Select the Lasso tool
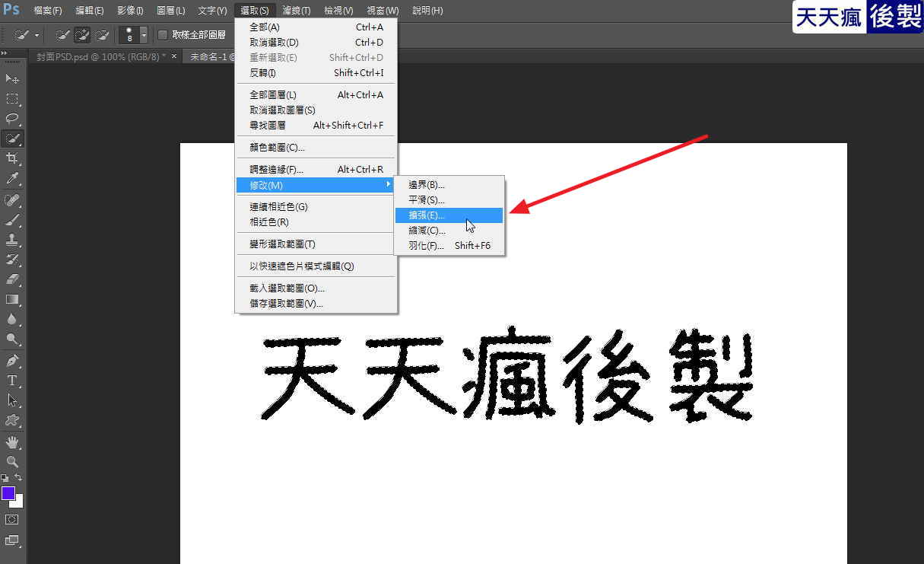The image size is (924, 564). pos(13,119)
